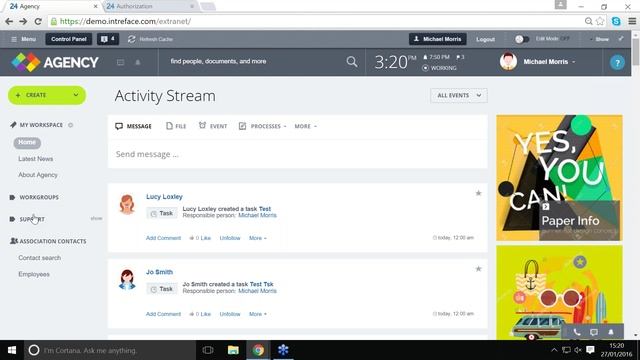Click the expand panel arrows icon

621,39
